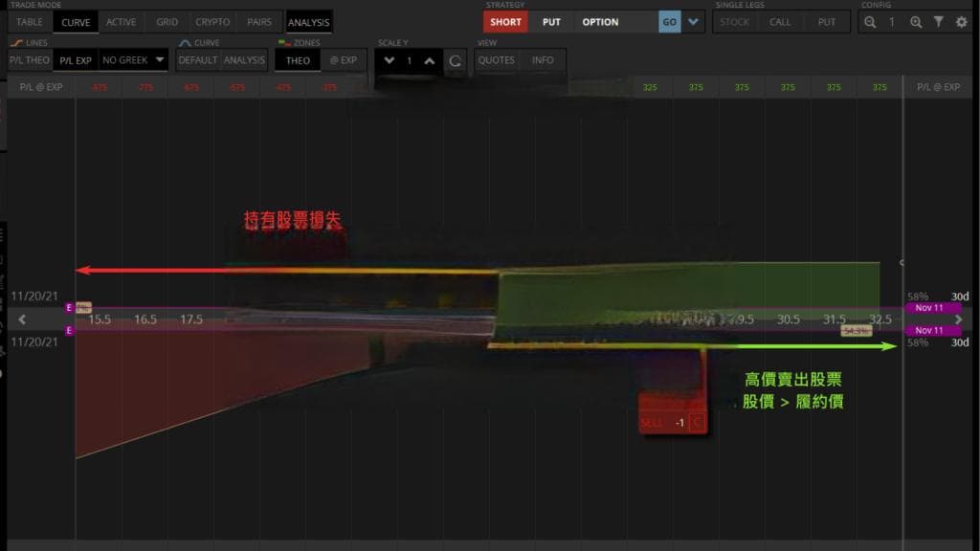Click the 325 green P/L value

650,87
